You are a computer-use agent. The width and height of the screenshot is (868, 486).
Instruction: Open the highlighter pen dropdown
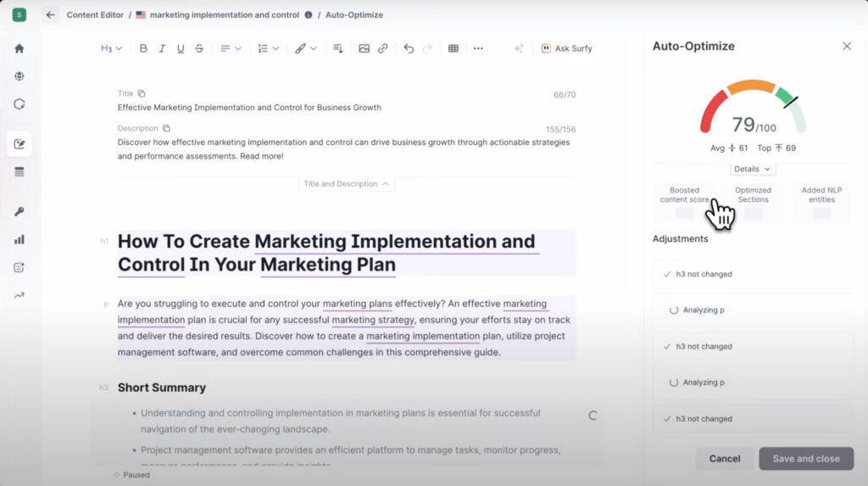click(305, 48)
